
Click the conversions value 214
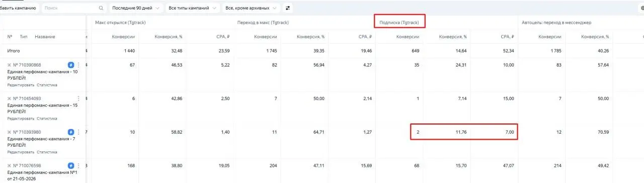557,165
